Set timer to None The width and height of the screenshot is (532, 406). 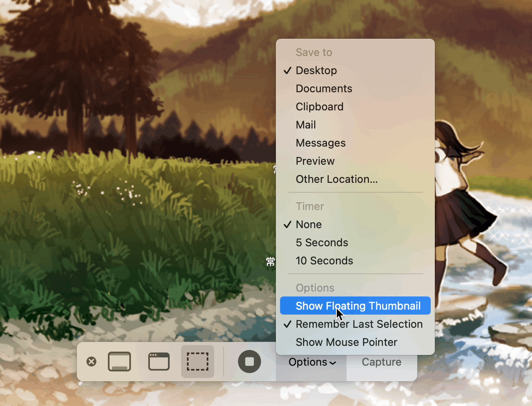(x=355, y=224)
